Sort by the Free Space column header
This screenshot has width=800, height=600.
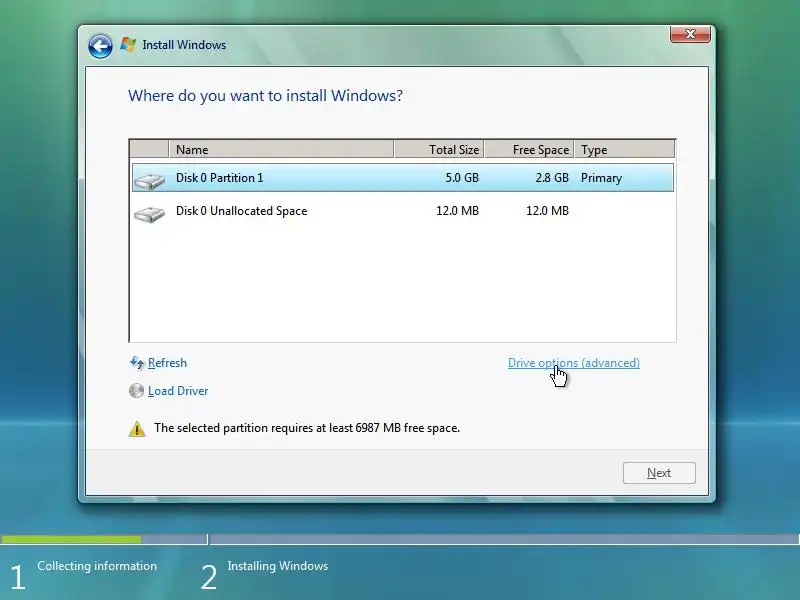click(529, 149)
